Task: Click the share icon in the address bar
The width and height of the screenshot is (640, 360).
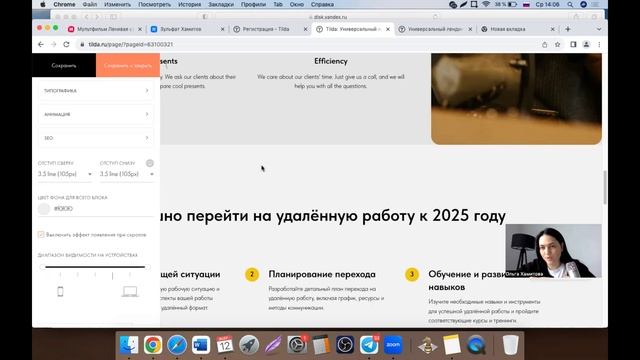Action: tap(544, 44)
